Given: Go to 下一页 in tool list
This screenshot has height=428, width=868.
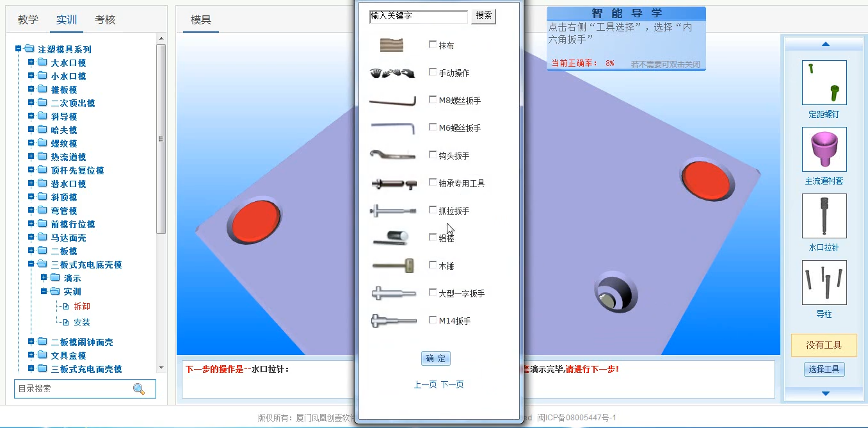Looking at the screenshot, I should (x=453, y=384).
